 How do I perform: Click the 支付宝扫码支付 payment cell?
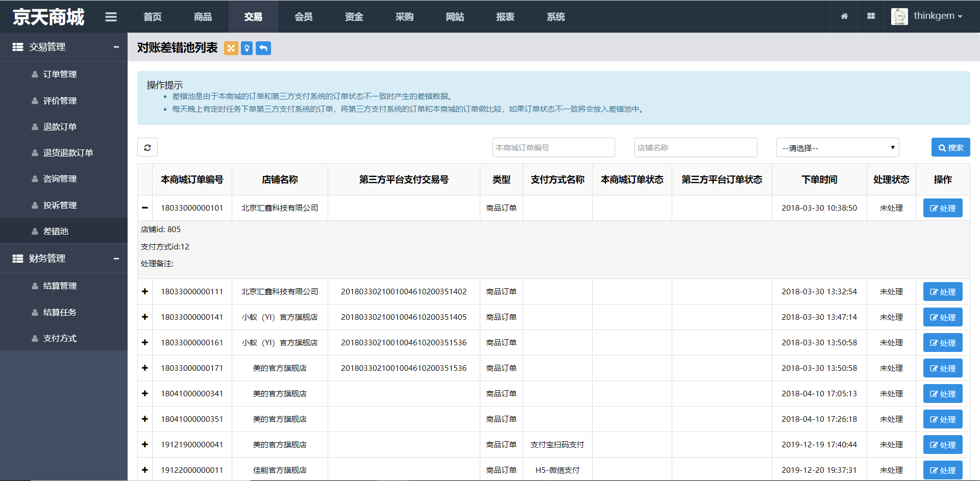(x=557, y=445)
